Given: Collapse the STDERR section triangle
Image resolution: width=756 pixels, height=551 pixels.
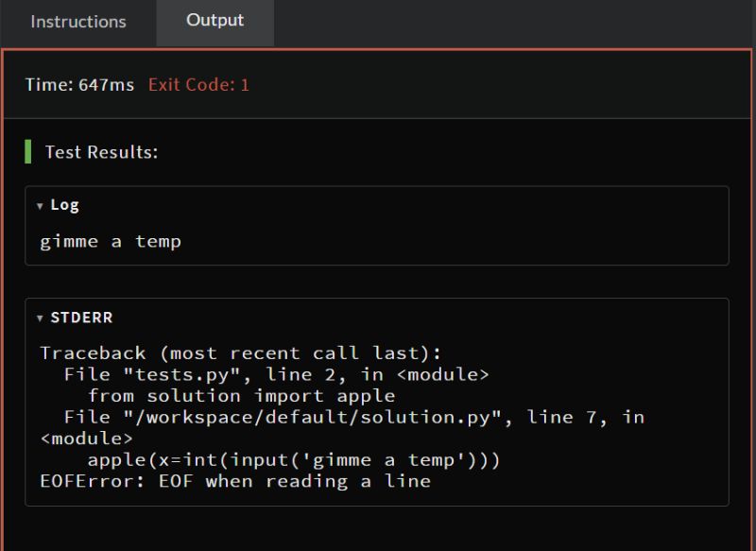Looking at the screenshot, I should (40, 319).
